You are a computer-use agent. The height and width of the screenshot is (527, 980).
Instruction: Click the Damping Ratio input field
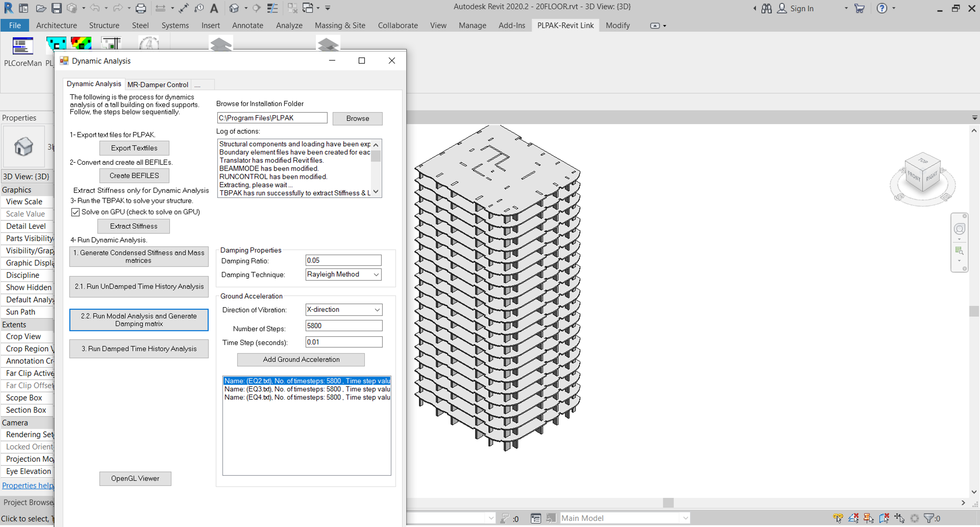pyautogui.click(x=344, y=260)
